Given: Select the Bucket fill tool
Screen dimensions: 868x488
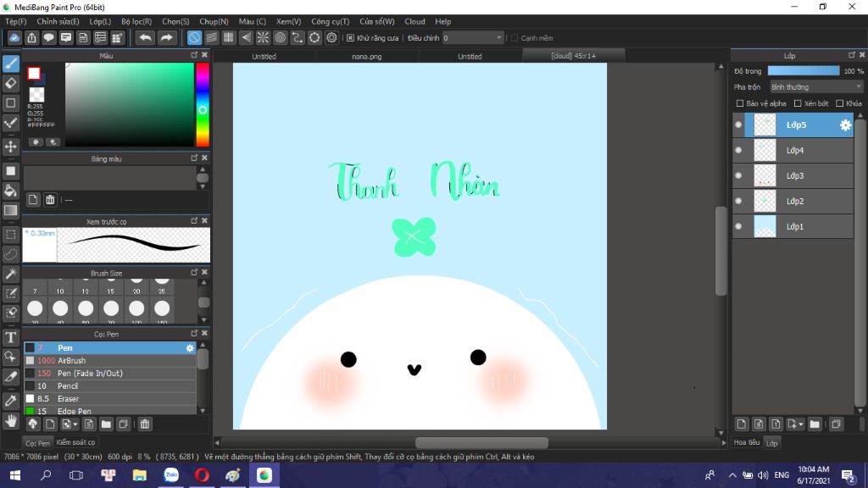Looking at the screenshot, I should [x=10, y=191].
